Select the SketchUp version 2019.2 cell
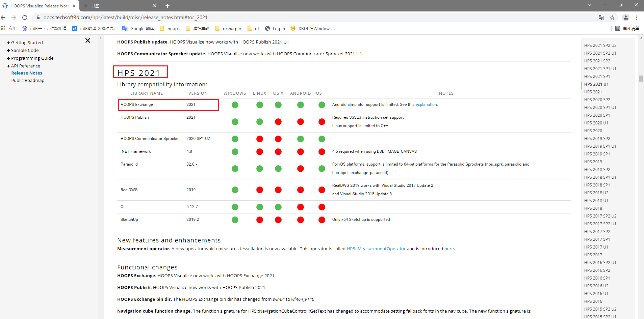This screenshot has height=319, width=644. click(x=192, y=220)
